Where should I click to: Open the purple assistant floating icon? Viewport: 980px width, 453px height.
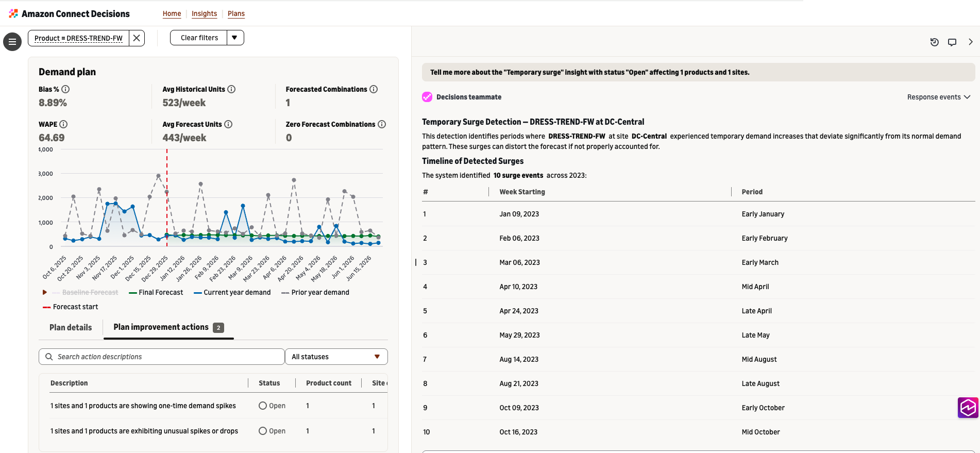[x=968, y=408]
